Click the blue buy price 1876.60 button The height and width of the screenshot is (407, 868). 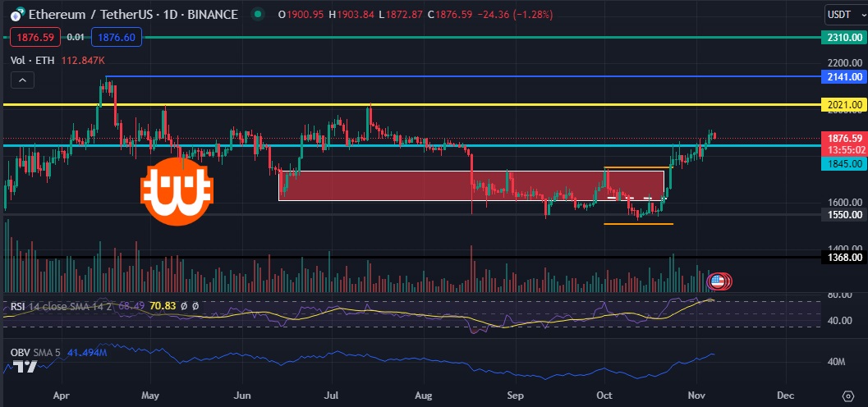[x=117, y=38]
